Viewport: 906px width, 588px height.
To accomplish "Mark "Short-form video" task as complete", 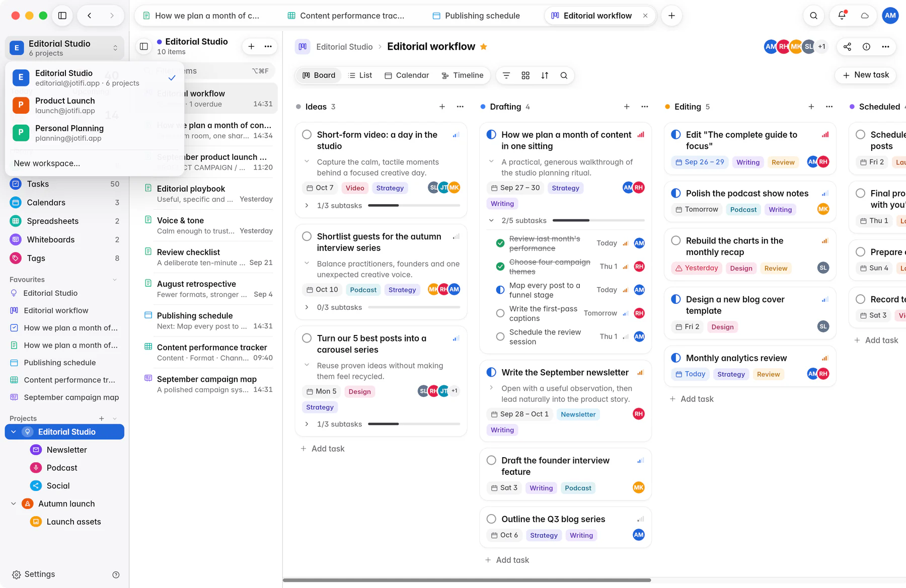I will click(307, 135).
